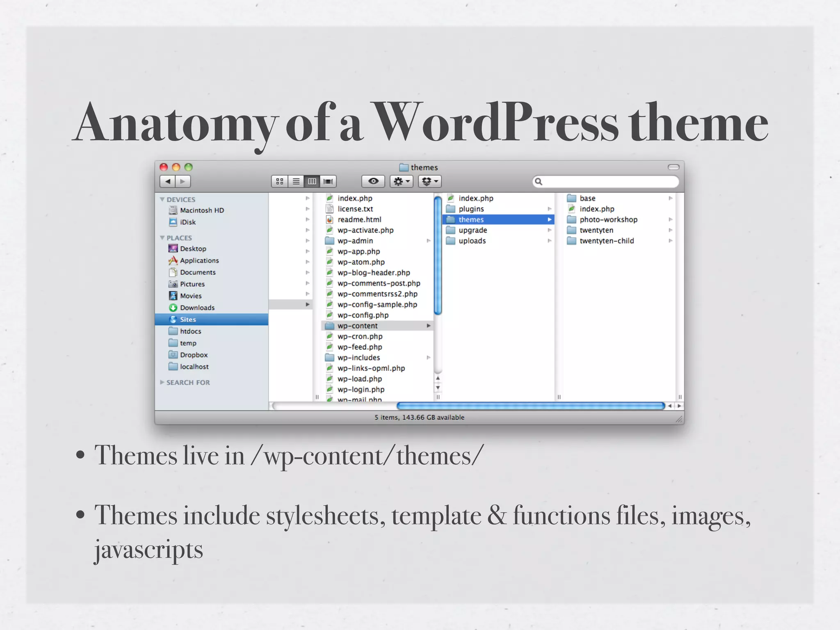Click the Quick Look eye button
Image resolution: width=840 pixels, height=630 pixels.
(x=373, y=181)
